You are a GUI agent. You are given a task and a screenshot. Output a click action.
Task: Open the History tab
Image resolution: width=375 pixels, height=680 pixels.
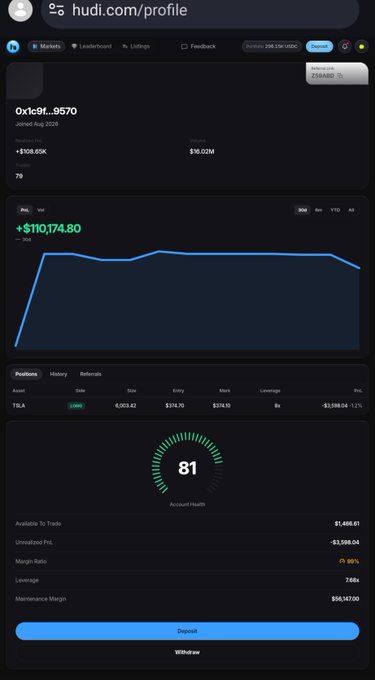coord(59,374)
